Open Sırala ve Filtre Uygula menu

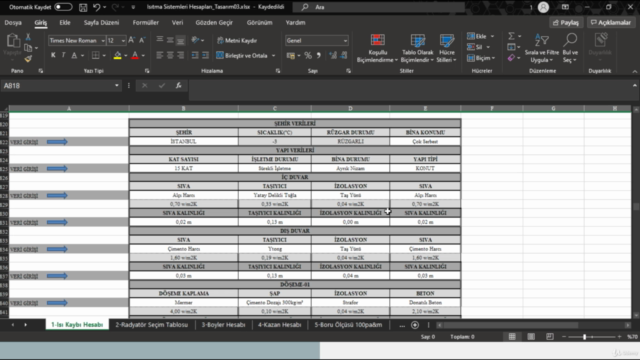542,48
